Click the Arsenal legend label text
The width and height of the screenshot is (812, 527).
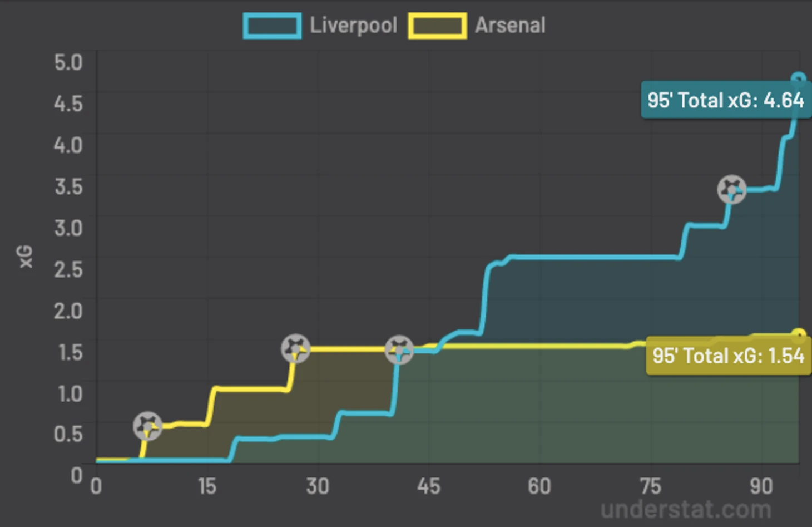coord(510,26)
